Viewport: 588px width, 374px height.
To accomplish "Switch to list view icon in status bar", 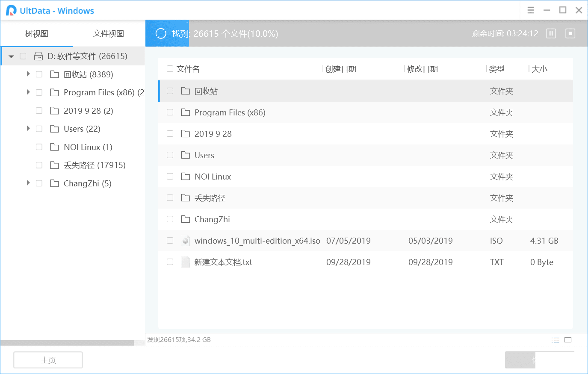I will 555,340.
